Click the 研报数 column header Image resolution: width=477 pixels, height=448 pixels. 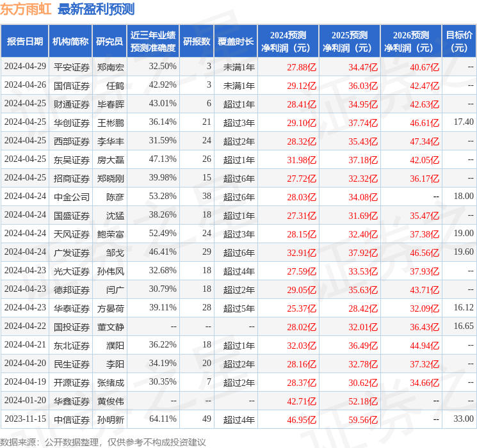point(197,41)
